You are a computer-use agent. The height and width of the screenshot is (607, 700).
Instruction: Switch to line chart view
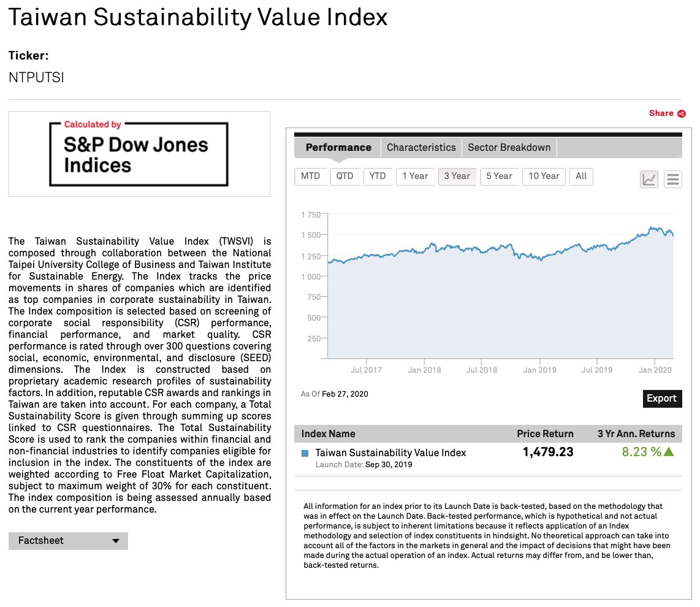click(x=649, y=179)
